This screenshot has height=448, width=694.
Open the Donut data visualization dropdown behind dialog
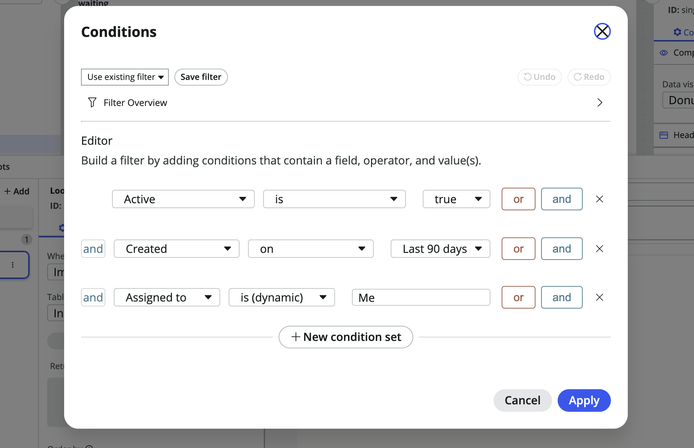(x=678, y=100)
